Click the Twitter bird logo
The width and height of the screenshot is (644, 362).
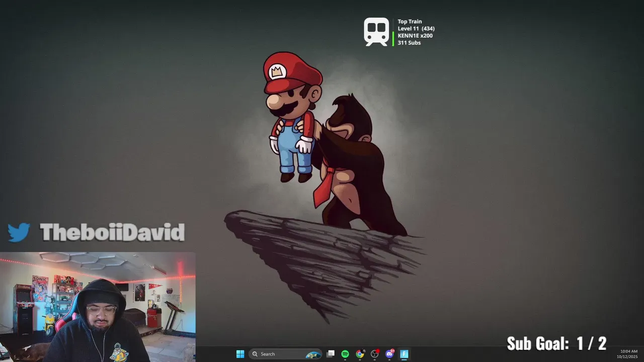click(19, 233)
